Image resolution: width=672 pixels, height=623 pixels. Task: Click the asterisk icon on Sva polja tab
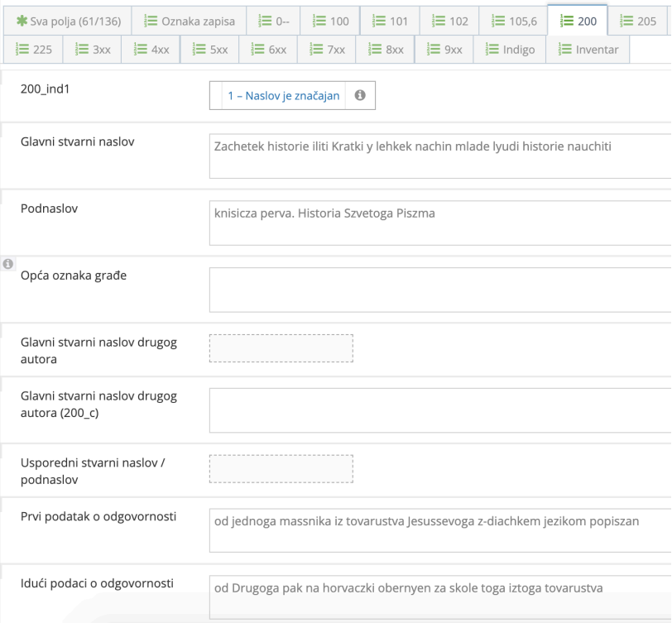tap(22, 21)
